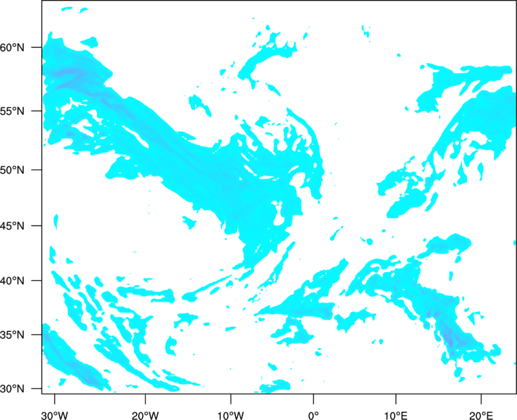Click the 0° longitude label
This screenshot has width=517, height=420.
click(313, 415)
